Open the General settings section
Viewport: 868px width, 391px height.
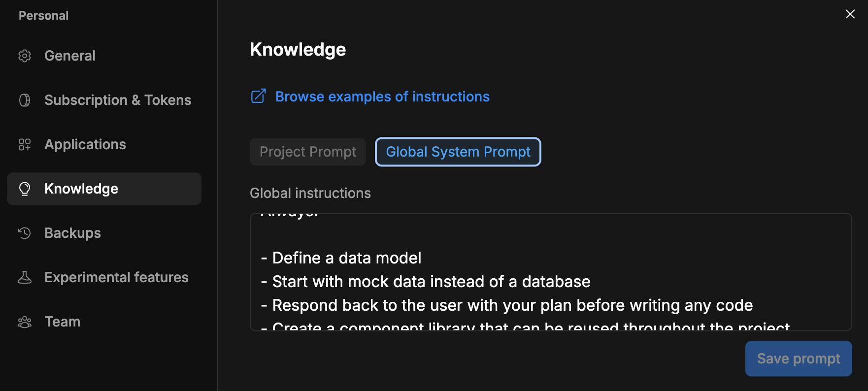tap(70, 56)
